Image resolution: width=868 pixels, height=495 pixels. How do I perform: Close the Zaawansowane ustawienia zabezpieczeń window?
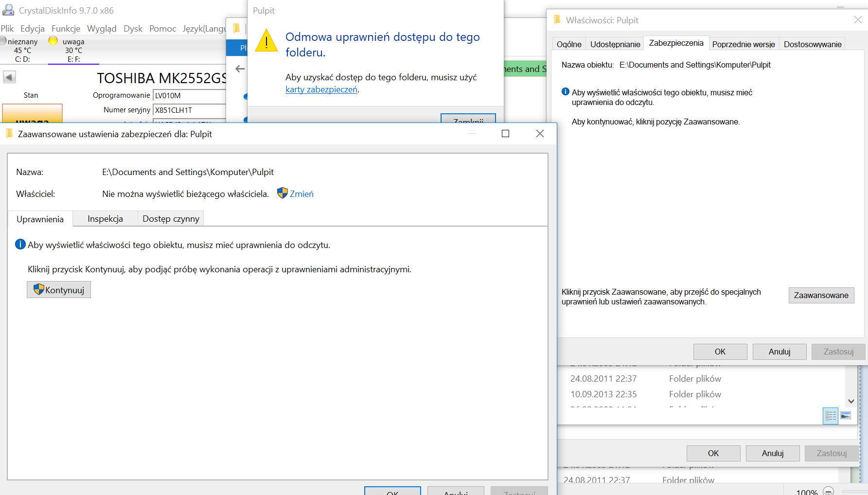(540, 134)
